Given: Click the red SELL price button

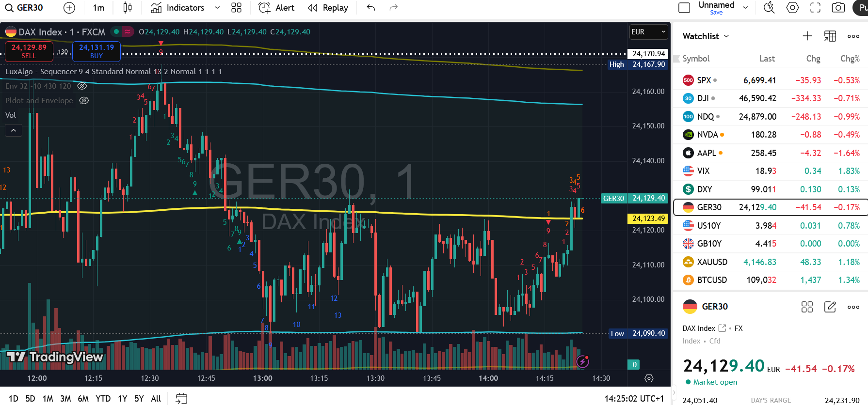Looking at the screenshot, I should tap(29, 51).
